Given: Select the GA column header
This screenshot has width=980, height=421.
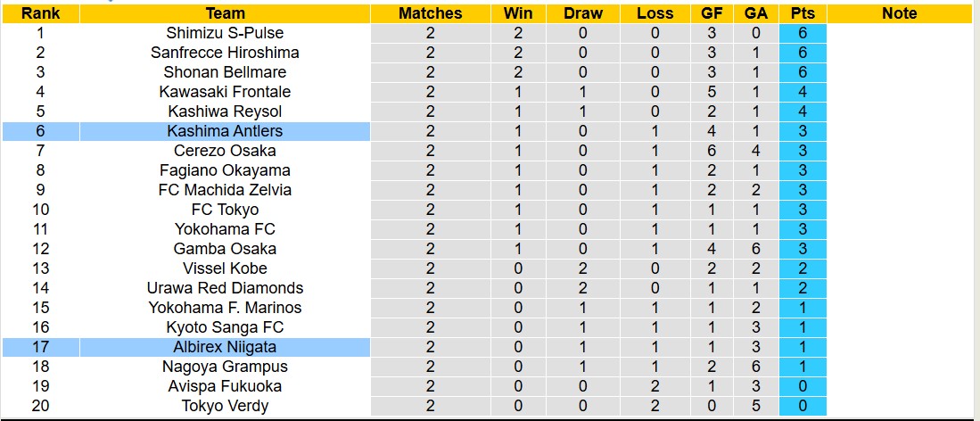Looking at the screenshot, I should point(756,13).
